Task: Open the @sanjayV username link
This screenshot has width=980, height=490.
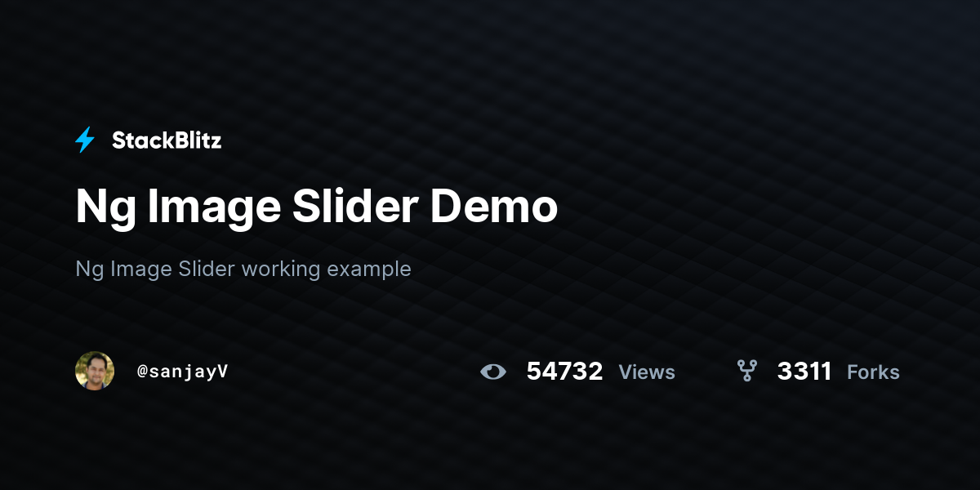Action: 182,372
